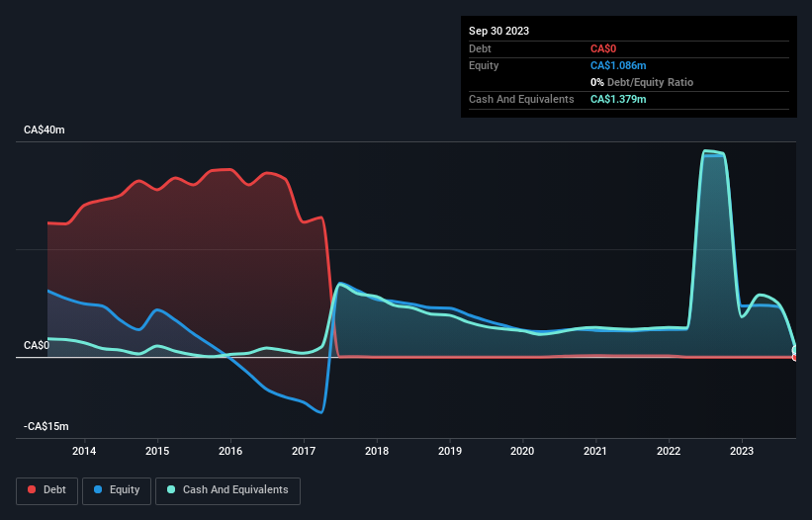812x520 pixels.
Task: Click the CA$1.379m cash value
Action: (x=618, y=99)
